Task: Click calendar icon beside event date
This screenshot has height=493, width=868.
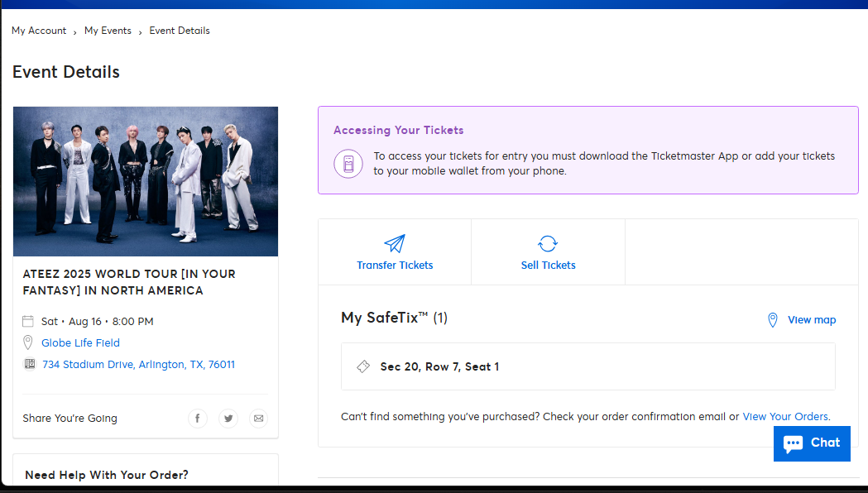Action: pyautogui.click(x=27, y=321)
